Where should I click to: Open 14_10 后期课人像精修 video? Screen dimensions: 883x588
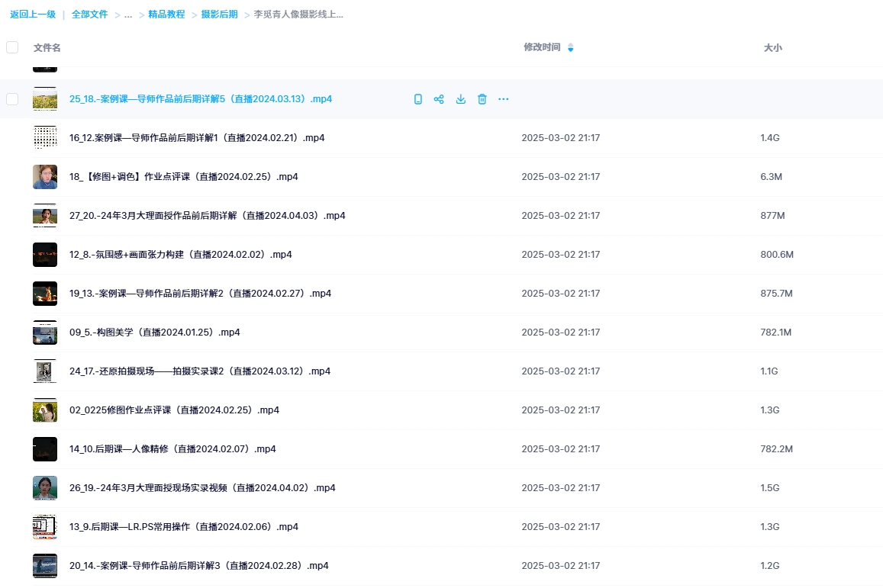tap(170, 448)
